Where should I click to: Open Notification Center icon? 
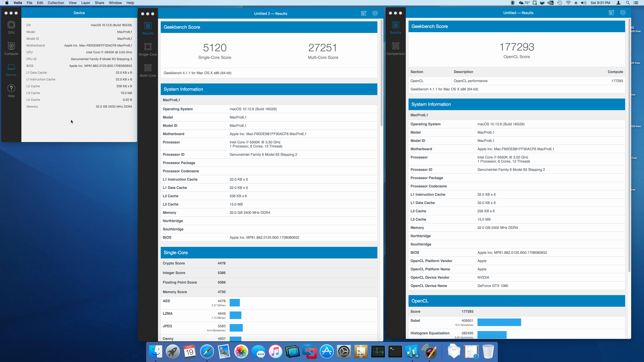click(x=636, y=3)
